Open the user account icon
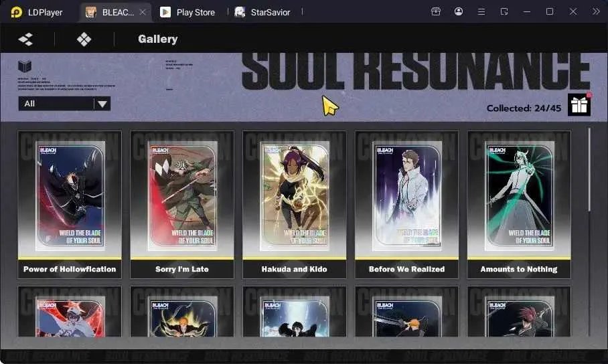The width and height of the screenshot is (608, 364). (458, 11)
